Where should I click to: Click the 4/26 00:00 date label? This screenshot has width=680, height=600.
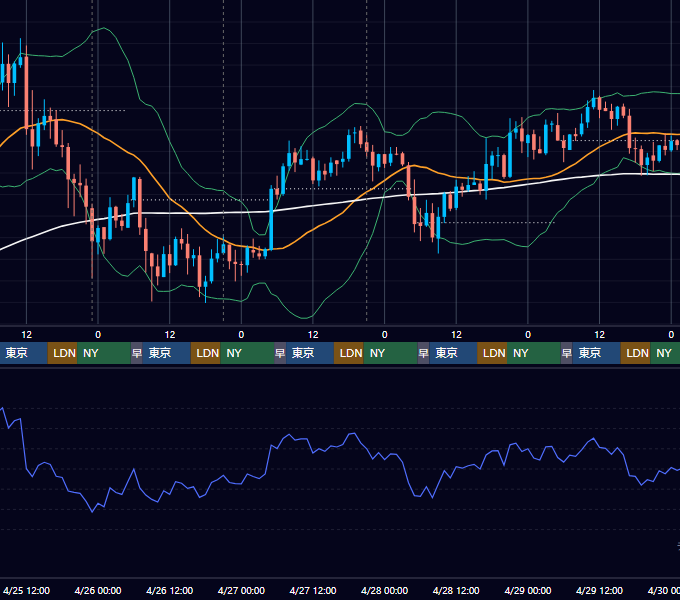98,590
